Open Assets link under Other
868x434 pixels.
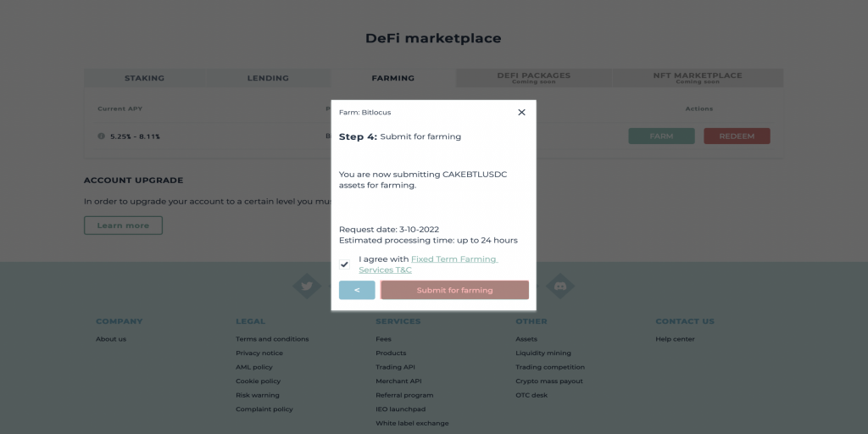pyautogui.click(x=526, y=339)
